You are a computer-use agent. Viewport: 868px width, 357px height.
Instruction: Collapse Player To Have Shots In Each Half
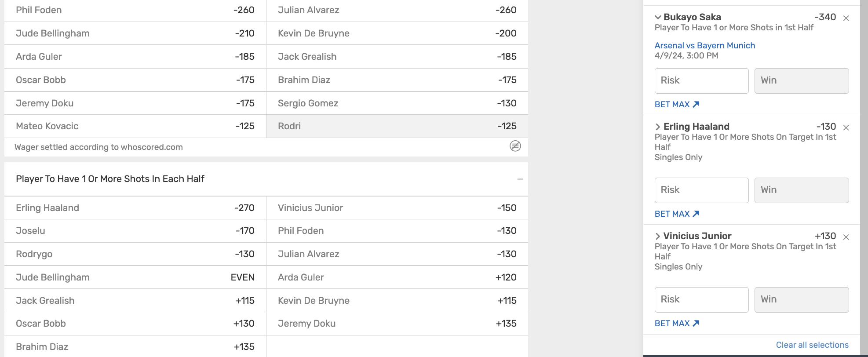[x=520, y=179]
